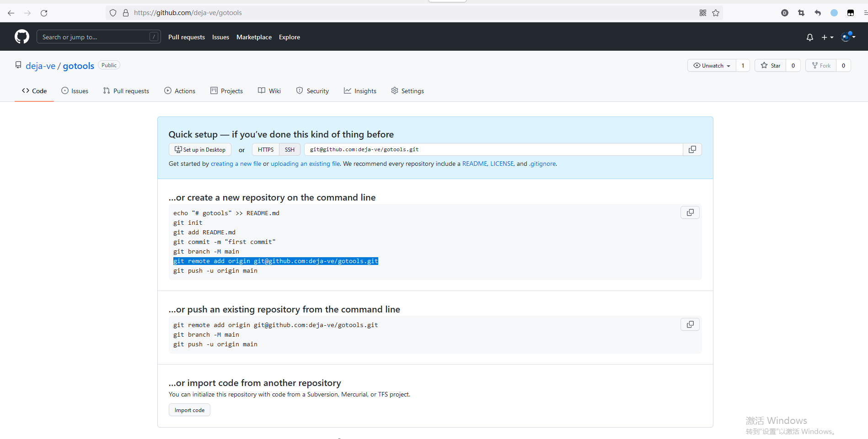
Task: Open the user avatar menu
Action: coord(847,37)
